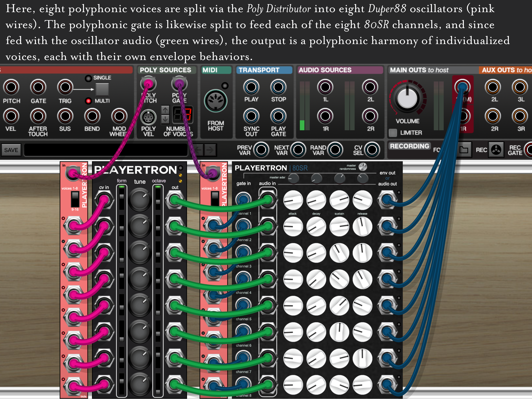Screen dimensions: 532x399
Task: Click the REC tape reel icon
Action: pos(496,150)
